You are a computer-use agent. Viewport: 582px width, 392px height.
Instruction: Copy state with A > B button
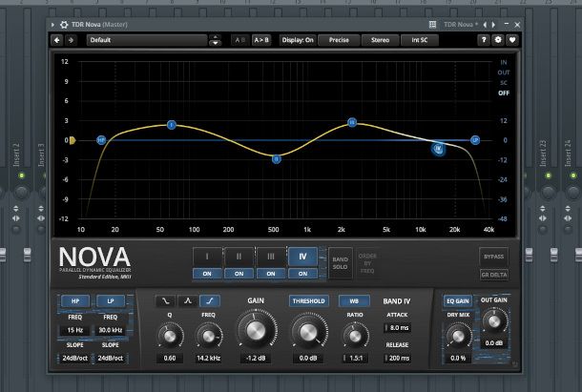[x=261, y=40]
